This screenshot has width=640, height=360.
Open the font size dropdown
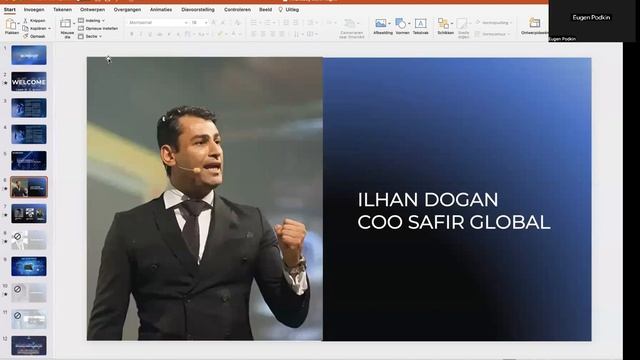tap(206, 23)
